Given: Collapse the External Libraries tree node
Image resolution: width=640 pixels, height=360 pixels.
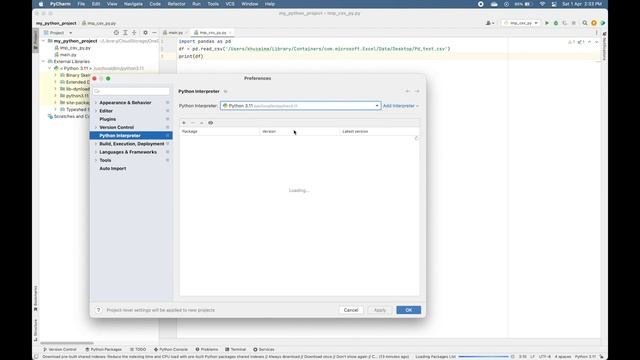Looking at the screenshot, I should [44, 62].
